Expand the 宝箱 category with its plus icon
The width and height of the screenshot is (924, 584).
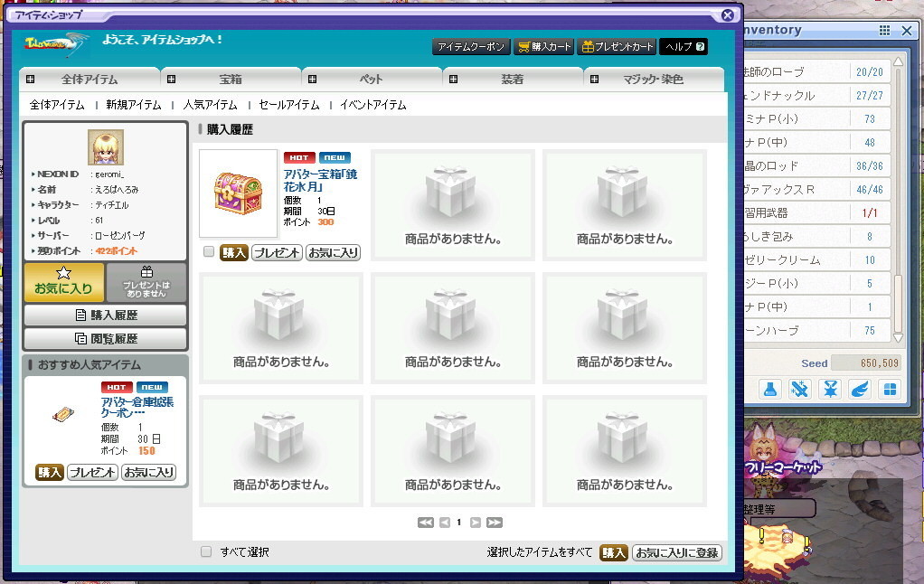170,79
